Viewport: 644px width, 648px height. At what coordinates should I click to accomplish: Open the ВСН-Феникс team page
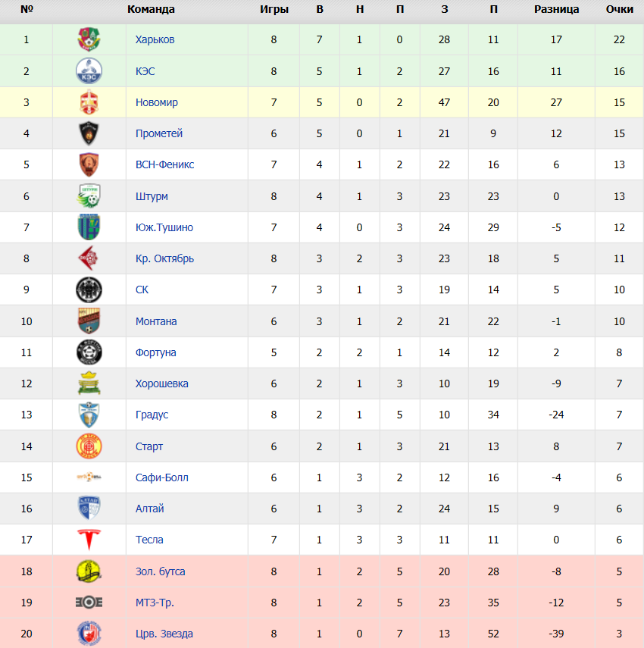coord(165,164)
